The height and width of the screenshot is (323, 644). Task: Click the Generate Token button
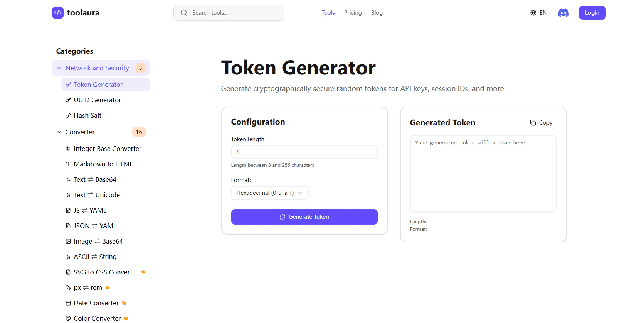coord(304,217)
